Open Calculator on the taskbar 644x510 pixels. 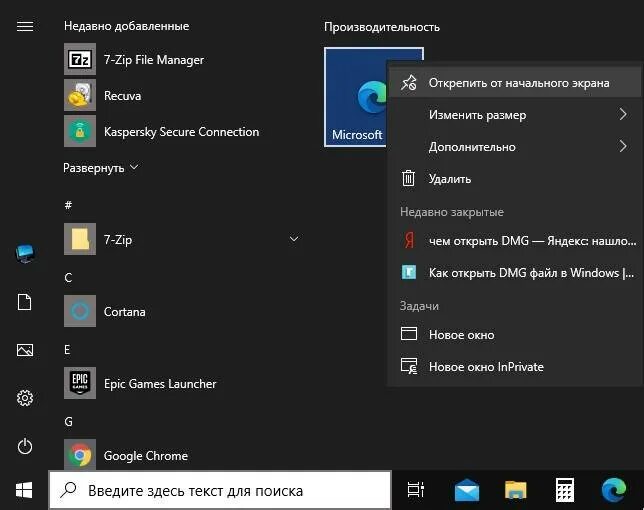565,490
